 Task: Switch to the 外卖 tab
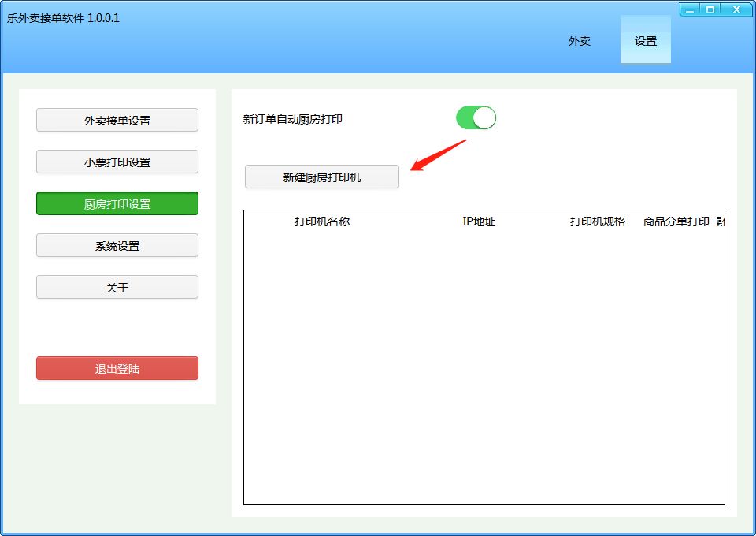580,41
